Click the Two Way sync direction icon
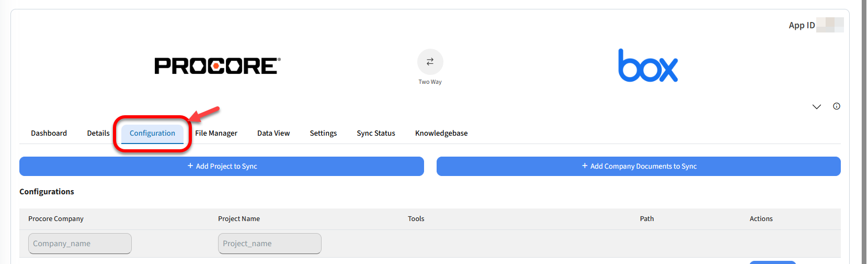The width and height of the screenshot is (868, 264). tap(430, 62)
